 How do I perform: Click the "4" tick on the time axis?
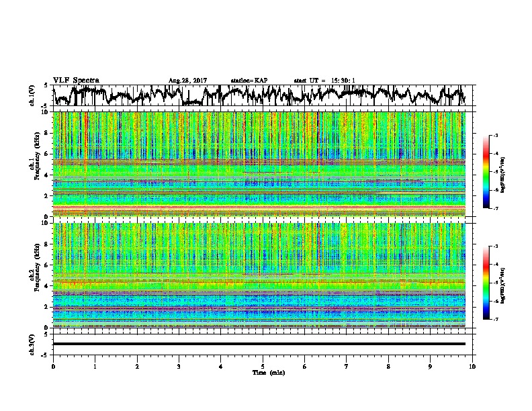coord(221,367)
